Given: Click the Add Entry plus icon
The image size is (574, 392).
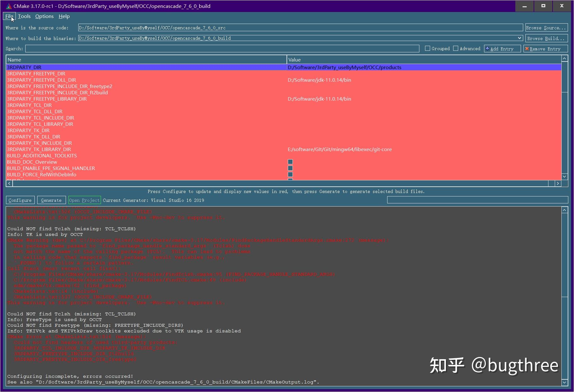Looking at the screenshot, I should click(x=487, y=49).
